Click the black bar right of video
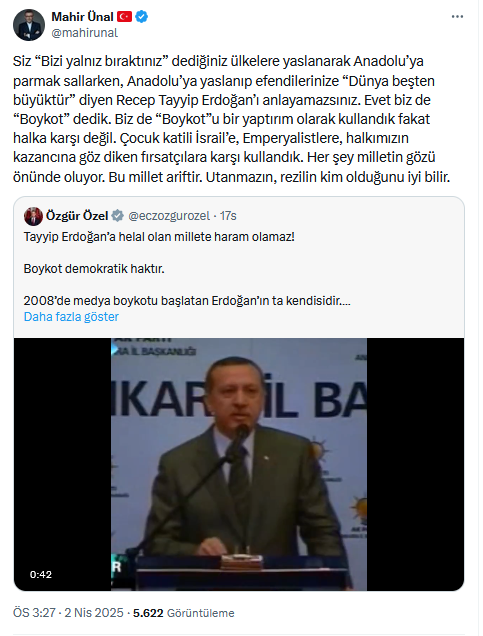The image size is (483, 636). pyautogui.click(x=415, y=464)
